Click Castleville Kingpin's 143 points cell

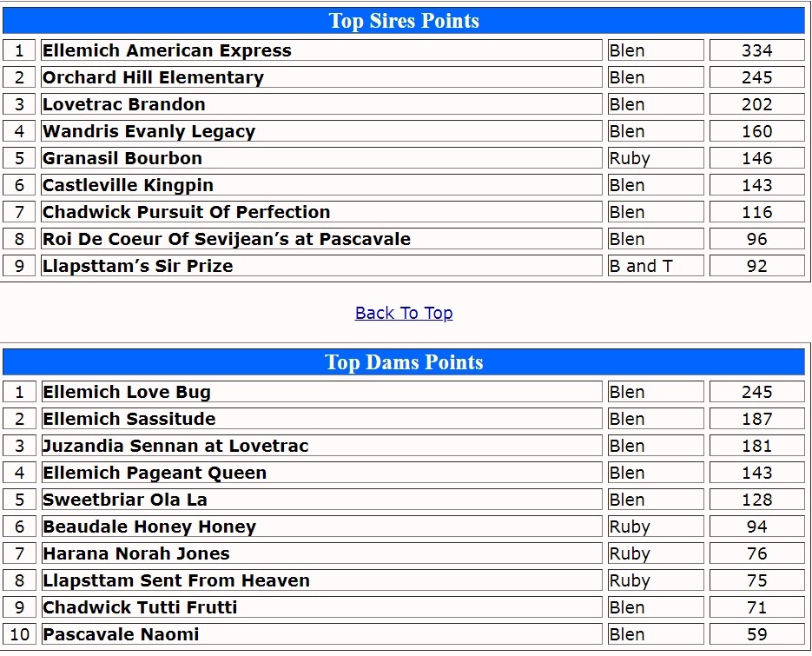click(x=756, y=185)
